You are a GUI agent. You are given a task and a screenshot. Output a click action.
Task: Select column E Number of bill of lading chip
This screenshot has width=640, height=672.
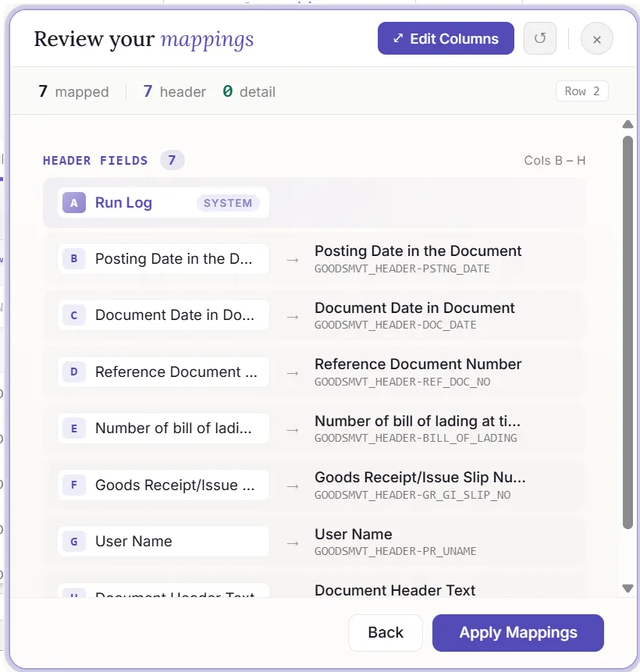[x=163, y=428]
